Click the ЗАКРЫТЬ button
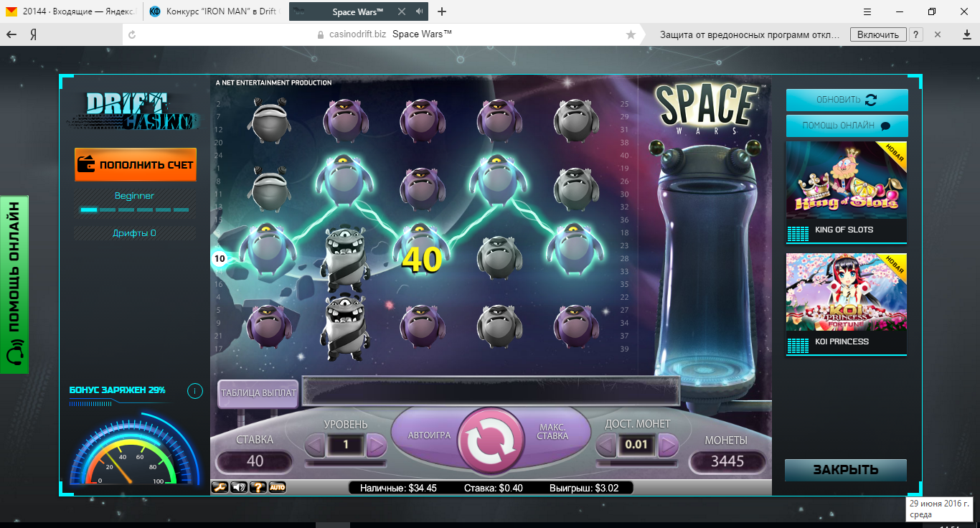Screen dimensions: 980x528 click(846, 470)
